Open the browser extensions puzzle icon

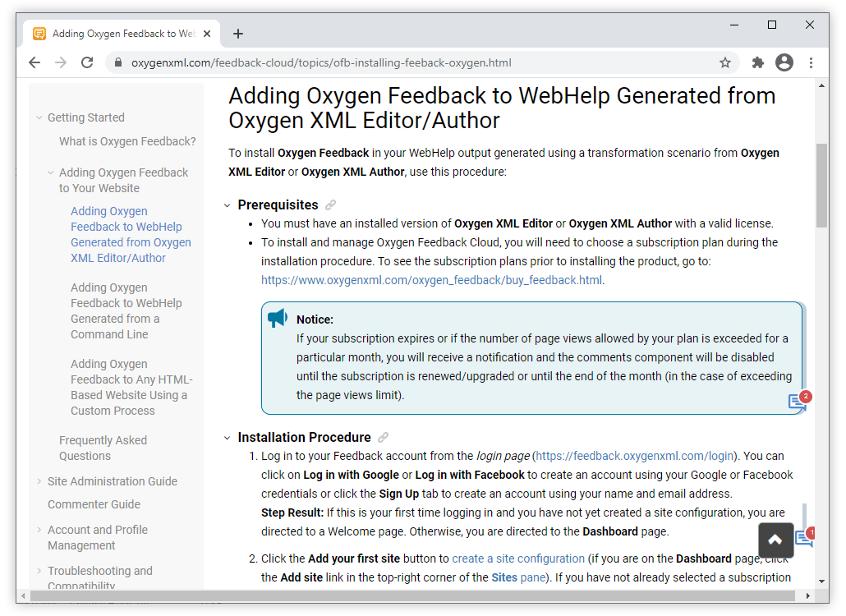click(x=757, y=62)
